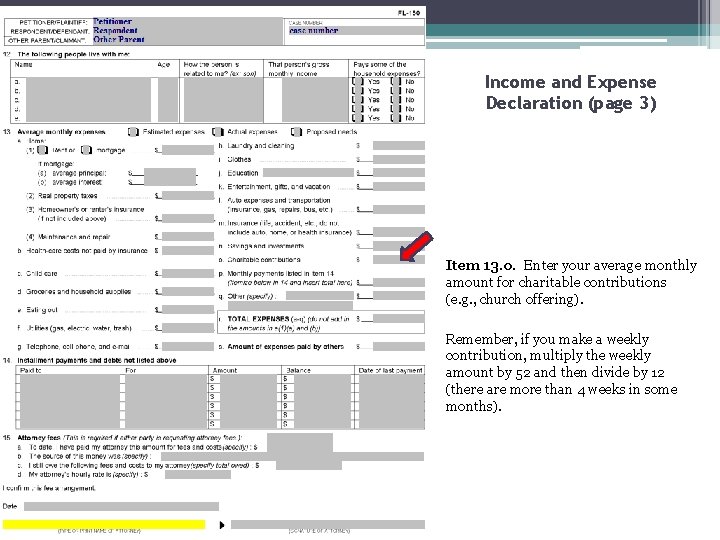720x540 pixels.
Task: Select the Savings and investments amount field
Action: [x=399, y=246]
